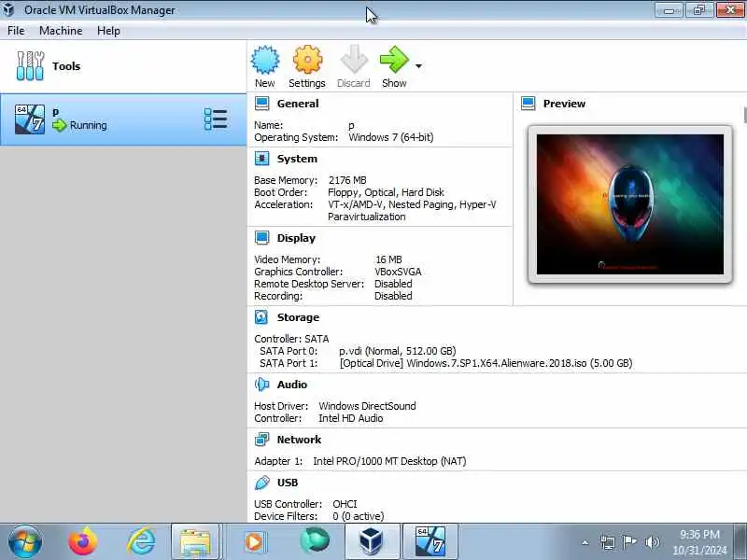Open the USB settings header link
Image resolution: width=747 pixels, height=560 pixels.
(x=288, y=483)
